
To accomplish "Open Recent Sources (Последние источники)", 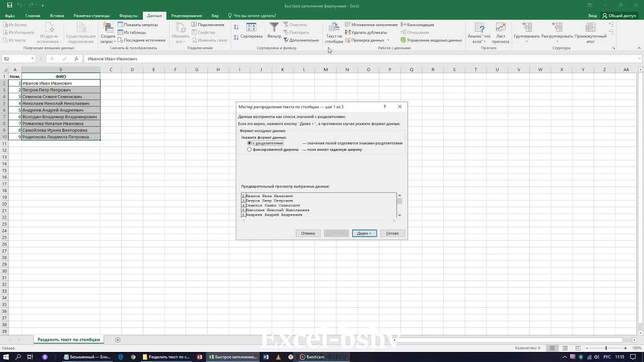I will pyautogui.click(x=141, y=40).
